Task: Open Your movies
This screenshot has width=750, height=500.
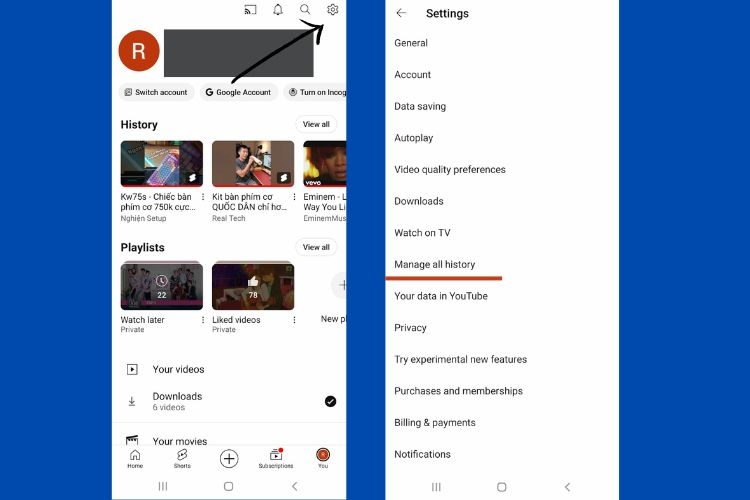Action: [229, 439]
